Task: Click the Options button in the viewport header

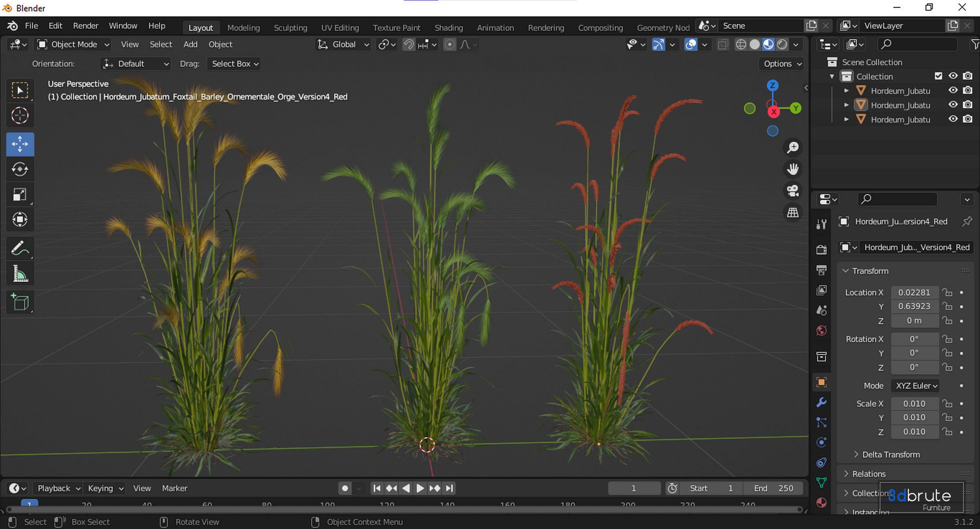Action: click(x=782, y=64)
